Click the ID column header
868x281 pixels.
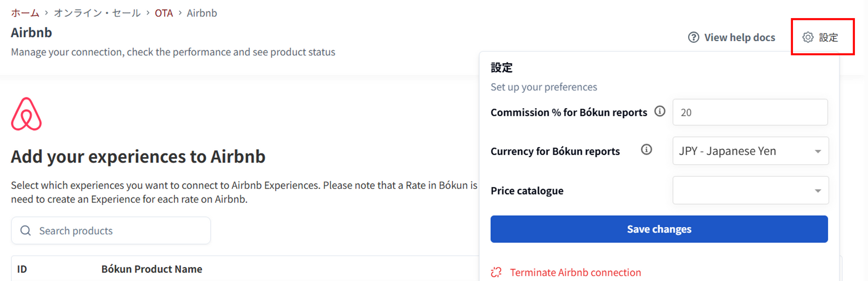tap(22, 269)
